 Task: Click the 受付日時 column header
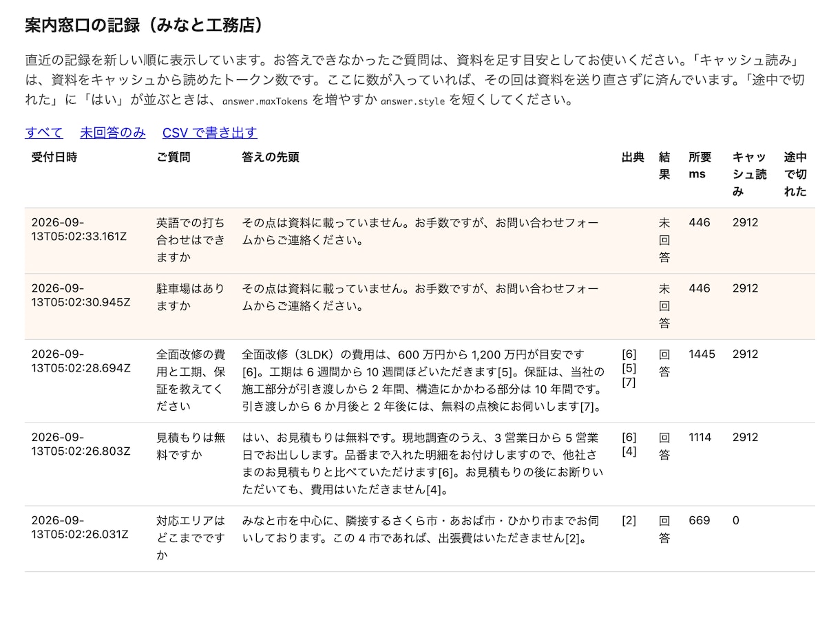coord(54,157)
